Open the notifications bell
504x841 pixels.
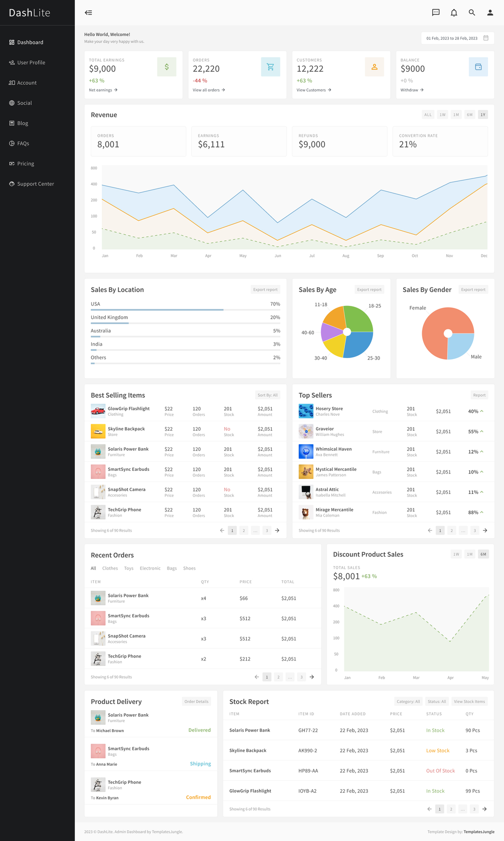coord(454,13)
